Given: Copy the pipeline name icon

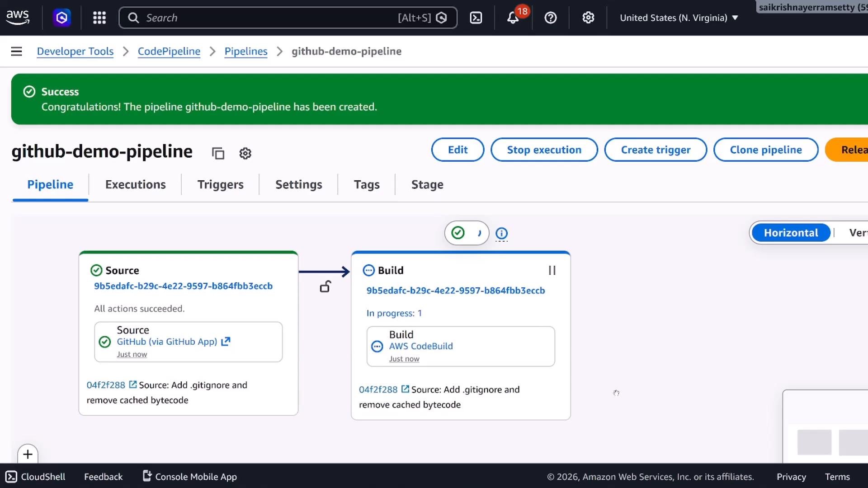Looking at the screenshot, I should pos(218,154).
